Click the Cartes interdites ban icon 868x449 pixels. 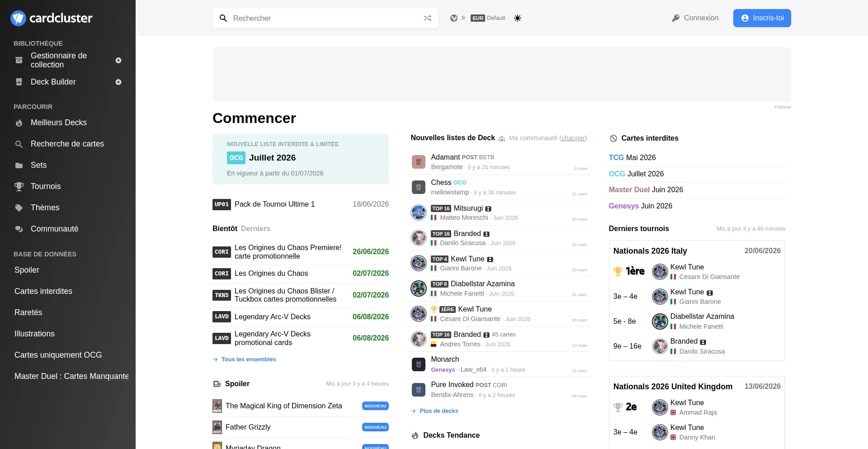(613, 138)
